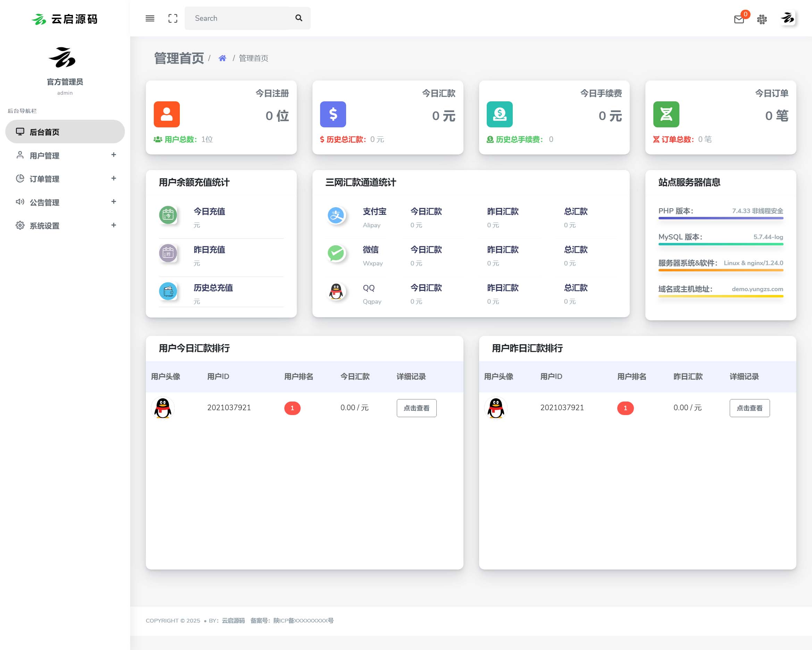Click 点击查看 in today's remittance ranking

pyautogui.click(x=416, y=408)
